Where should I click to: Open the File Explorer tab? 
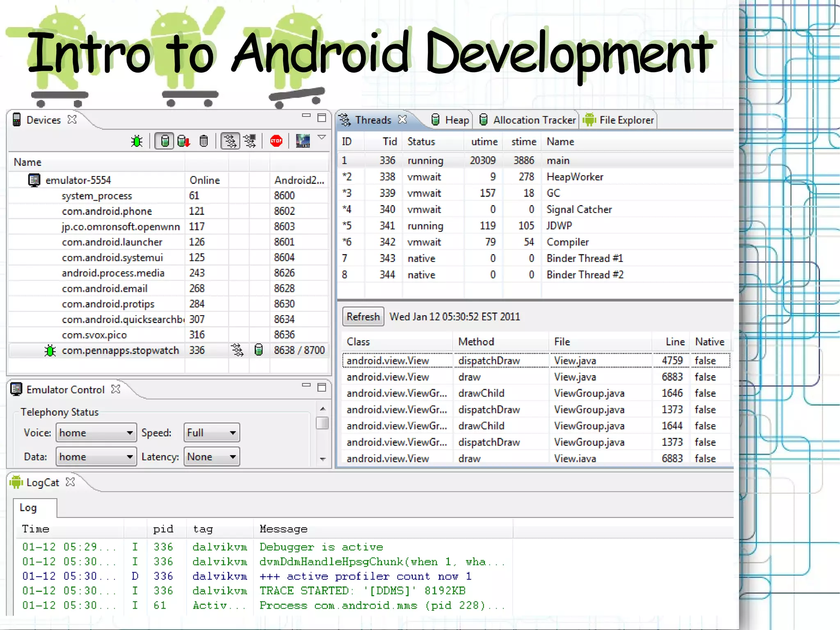tap(619, 120)
